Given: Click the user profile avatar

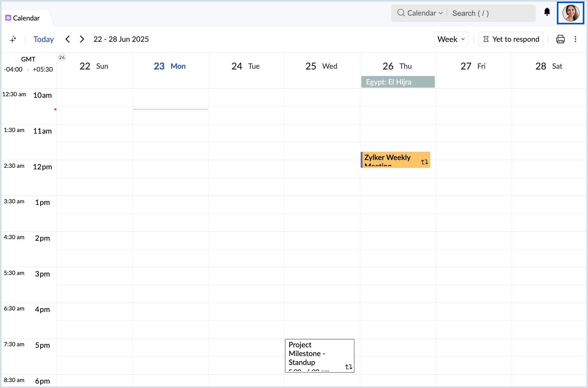Looking at the screenshot, I should click(570, 13).
